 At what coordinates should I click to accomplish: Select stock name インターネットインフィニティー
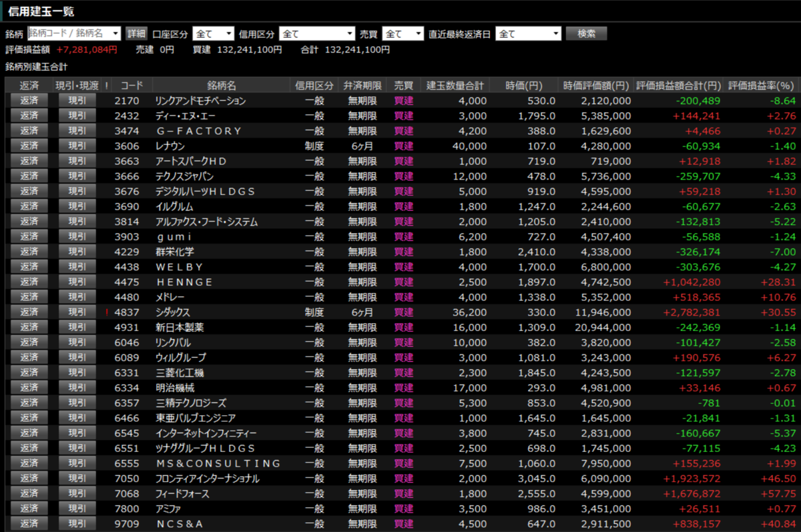(206, 433)
